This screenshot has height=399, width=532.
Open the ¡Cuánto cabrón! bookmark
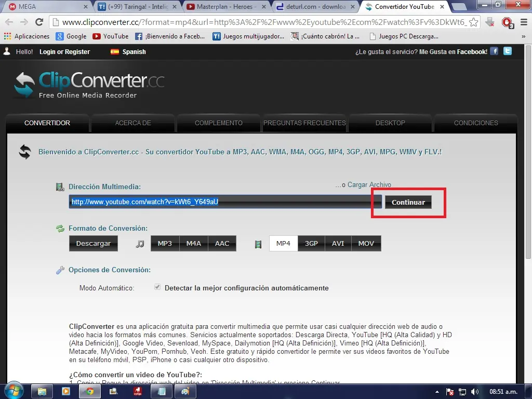(325, 36)
